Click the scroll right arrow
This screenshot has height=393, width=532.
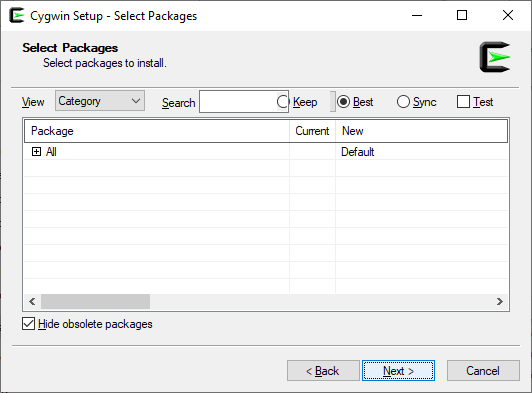click(x=499, y=301)
